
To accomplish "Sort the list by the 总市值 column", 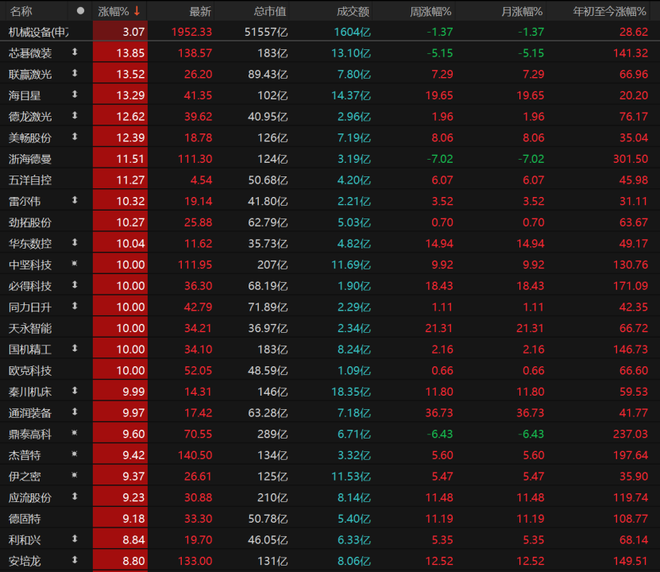I will coord(270,11).
